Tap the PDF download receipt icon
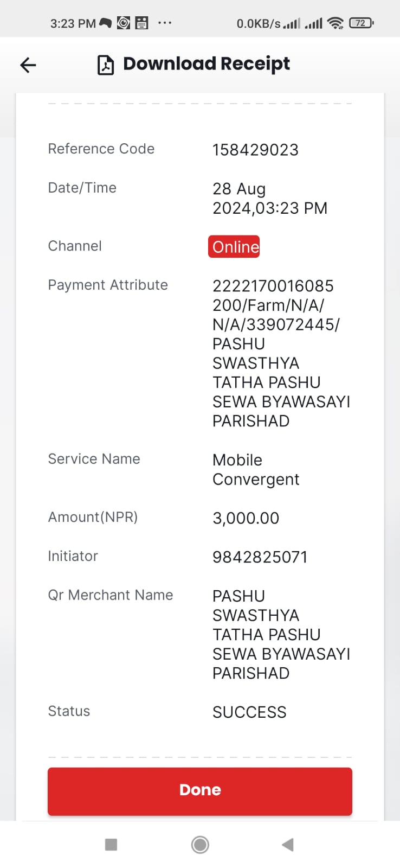The image size is (400, 868). (106, 65)
